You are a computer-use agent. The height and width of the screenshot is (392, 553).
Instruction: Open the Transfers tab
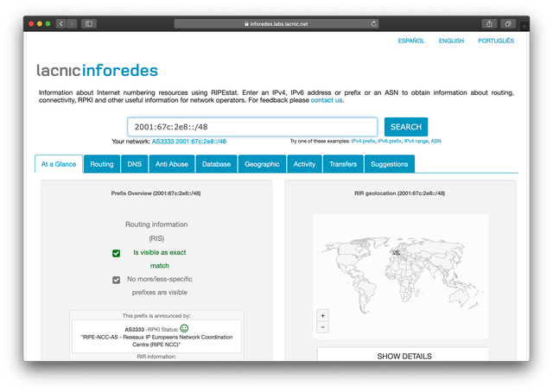pyautogui.click(x=343, y=164)
